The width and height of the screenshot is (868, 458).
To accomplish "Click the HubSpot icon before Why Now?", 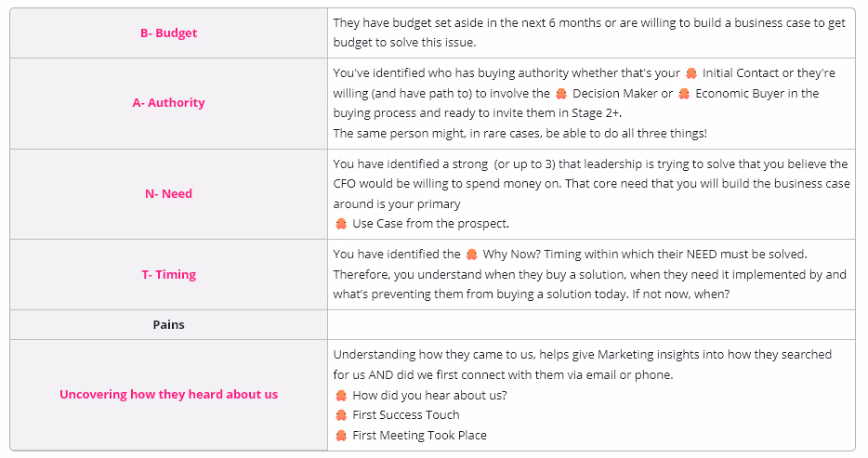I will [x=472, y=255].
